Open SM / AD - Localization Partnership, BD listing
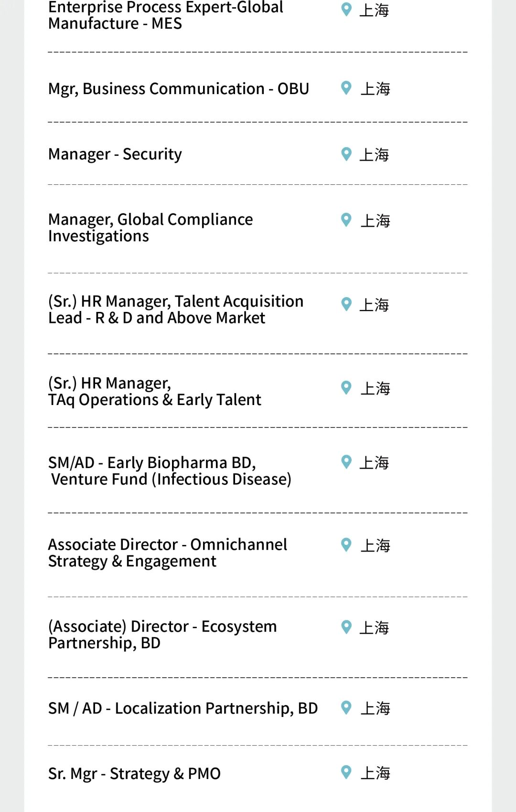516x812 pixels. (183, 708)
